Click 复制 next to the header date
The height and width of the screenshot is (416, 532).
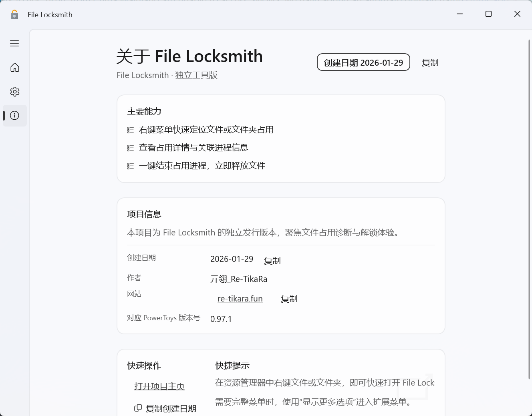pos(430,62)
